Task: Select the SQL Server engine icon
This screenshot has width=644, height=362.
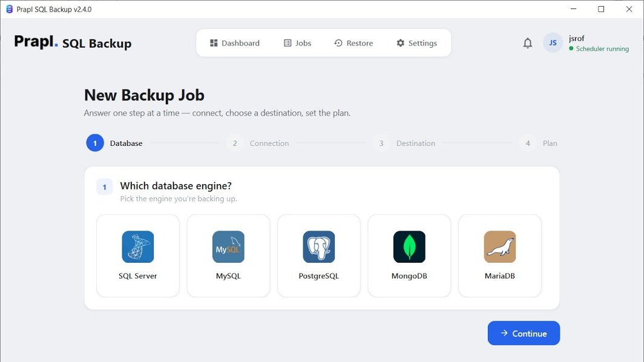Action: (x=138, y=246)
